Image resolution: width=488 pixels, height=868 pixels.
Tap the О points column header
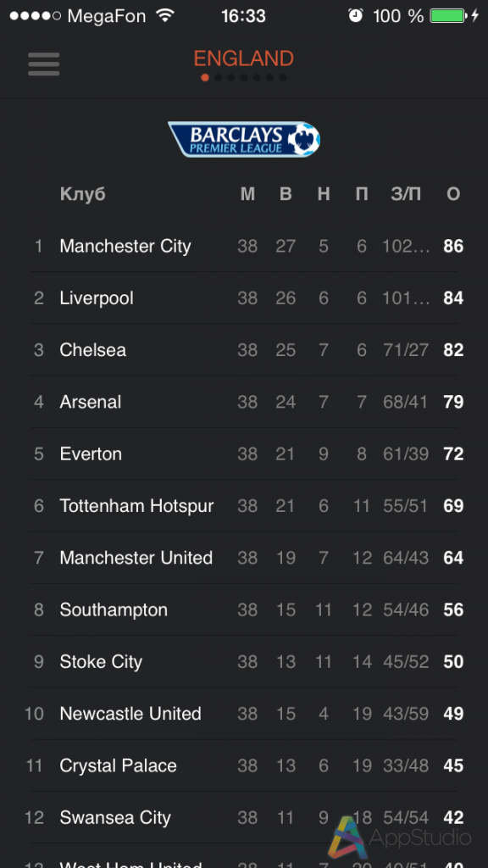pyautogui.click(x=453, y=194)
